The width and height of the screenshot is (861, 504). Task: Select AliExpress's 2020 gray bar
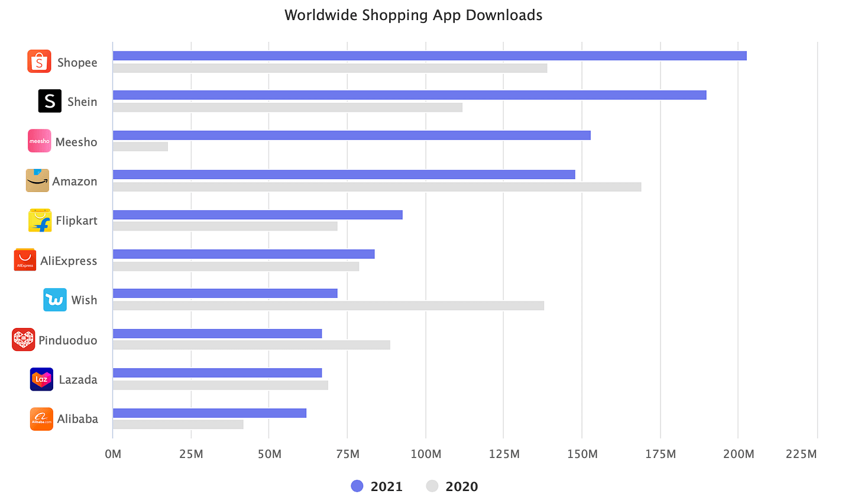(x=236, y=266)
